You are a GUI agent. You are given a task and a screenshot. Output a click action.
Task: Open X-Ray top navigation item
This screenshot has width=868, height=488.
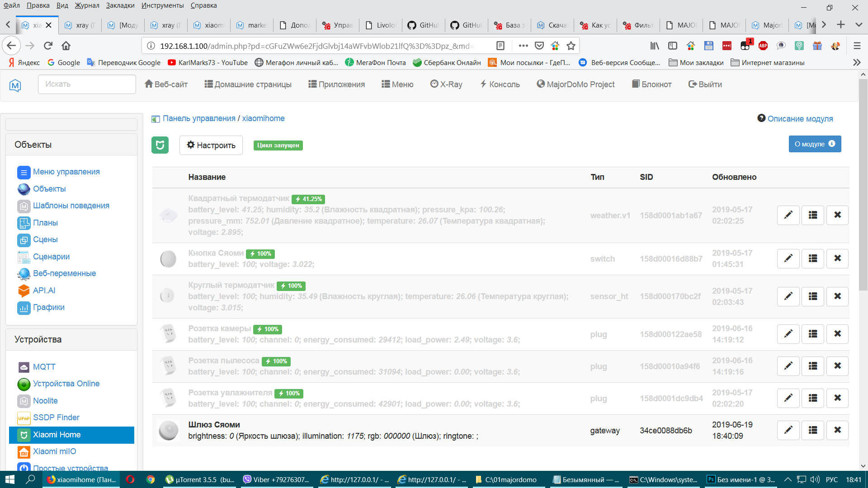[x=446, y=84]
